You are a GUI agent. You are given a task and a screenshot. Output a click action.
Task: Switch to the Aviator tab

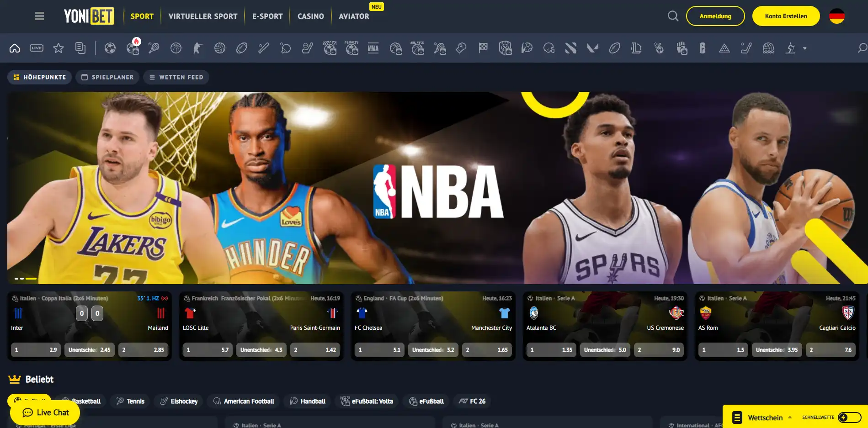pos(353,16)
